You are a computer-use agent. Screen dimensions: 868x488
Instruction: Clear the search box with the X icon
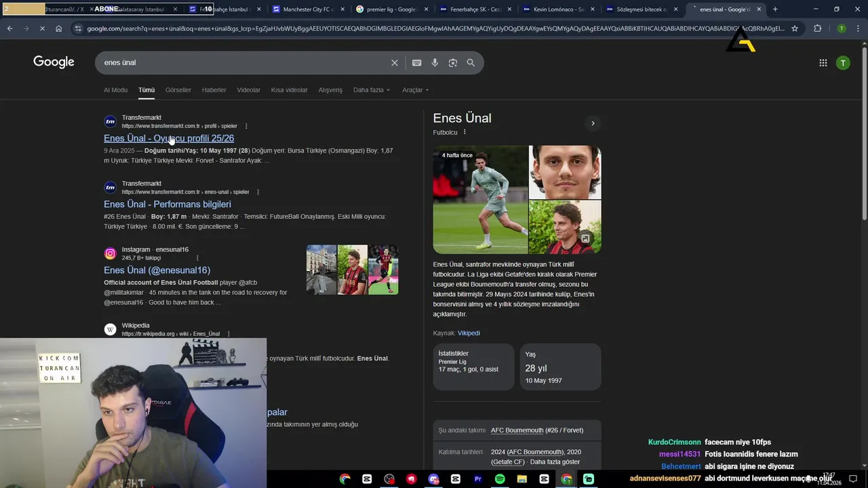coord(395,62)
